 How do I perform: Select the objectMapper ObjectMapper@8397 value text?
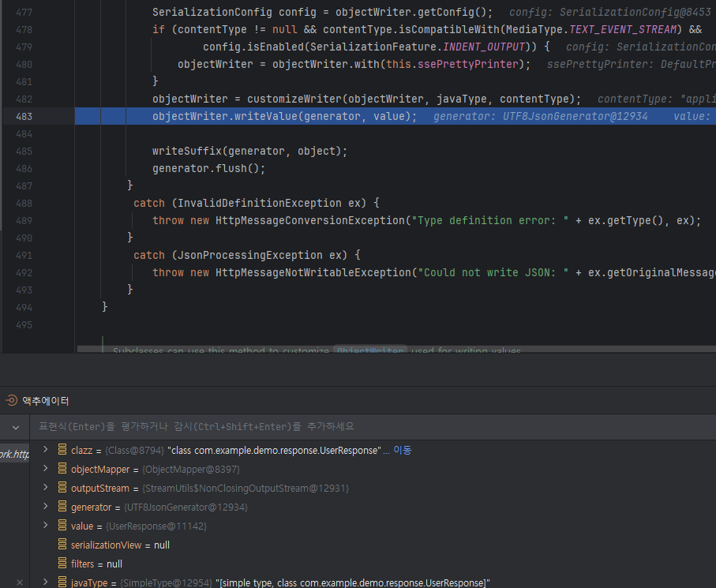coord(191,470)
